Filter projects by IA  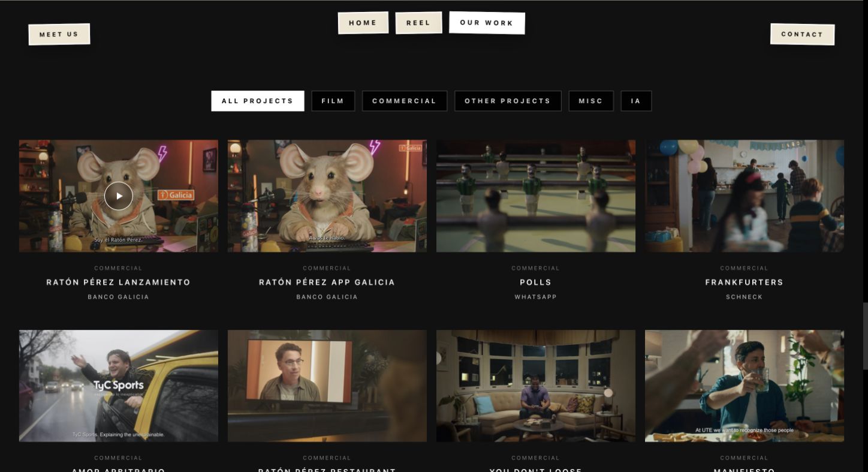[636, 101]
